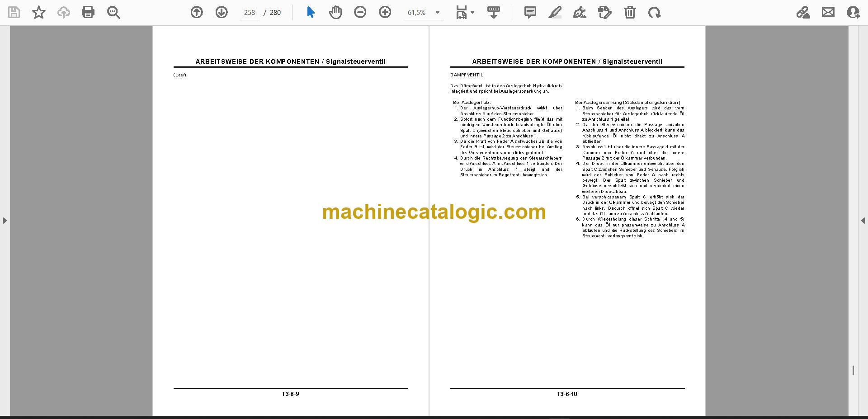Add a bookmark with the star icon
This screenshot has height=419, width=868.
[39, 12]
